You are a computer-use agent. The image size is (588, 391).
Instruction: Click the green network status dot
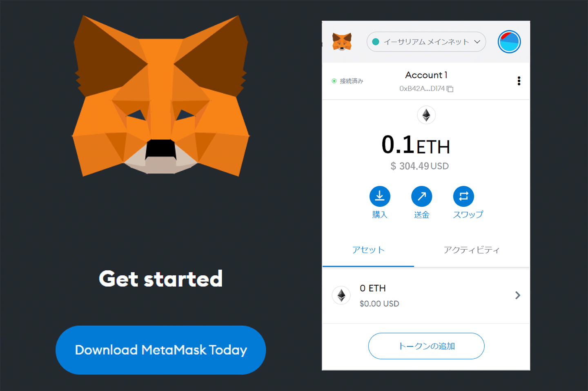pyautogui.click(x=376, y=42)
